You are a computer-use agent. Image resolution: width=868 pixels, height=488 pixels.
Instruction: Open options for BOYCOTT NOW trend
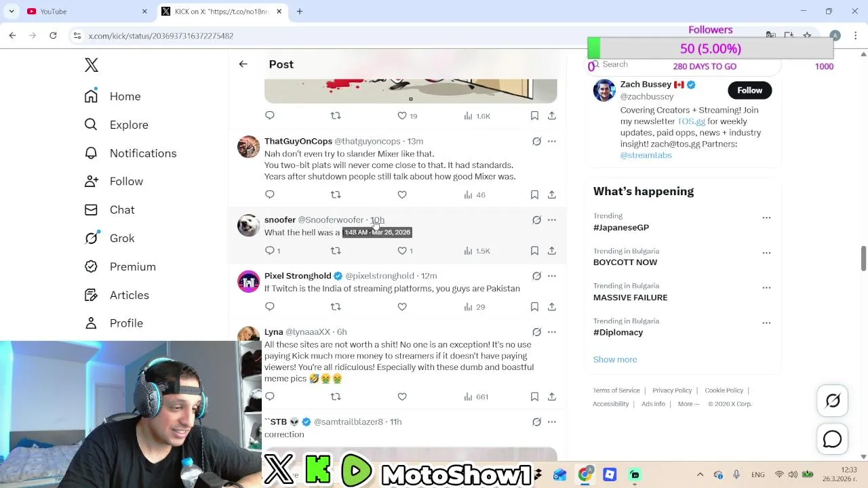pos(766,253)
